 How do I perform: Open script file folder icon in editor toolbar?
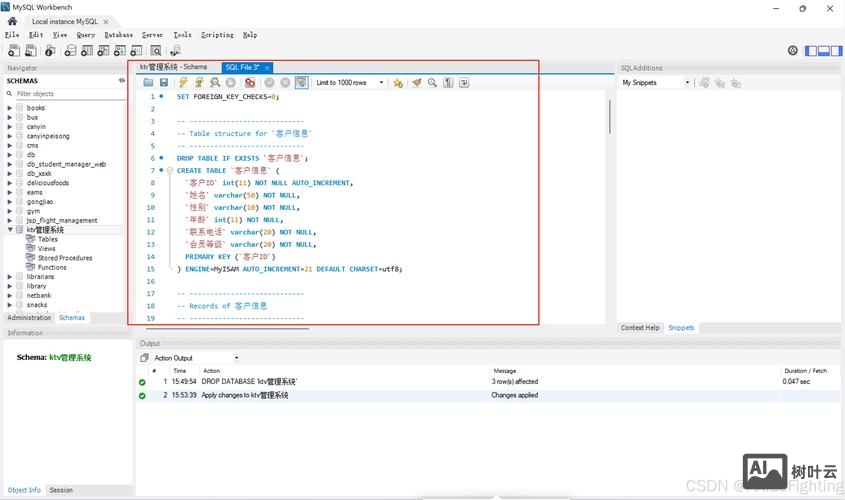click(x=148, y=82)
